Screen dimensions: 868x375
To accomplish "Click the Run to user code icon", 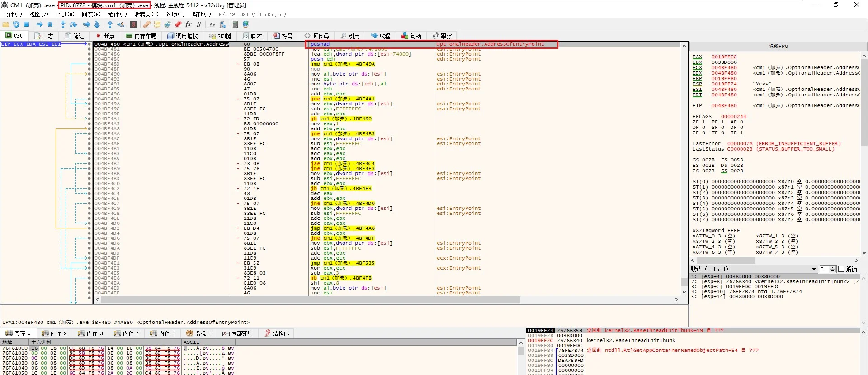I will pos(121,24).
